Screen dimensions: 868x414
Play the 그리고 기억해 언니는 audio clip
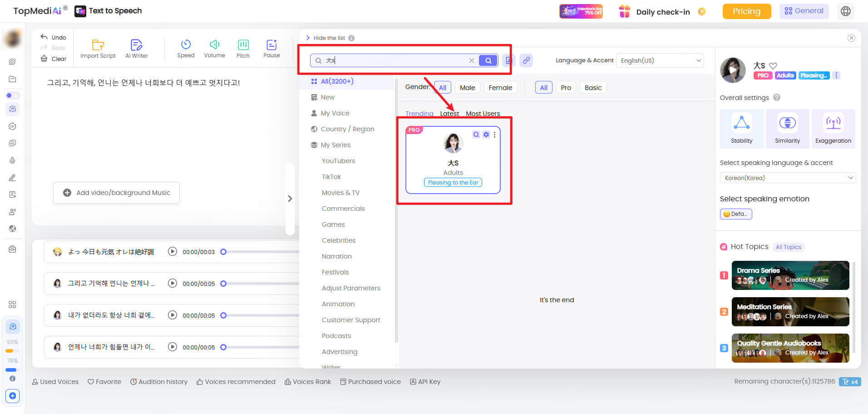(172, 283)
